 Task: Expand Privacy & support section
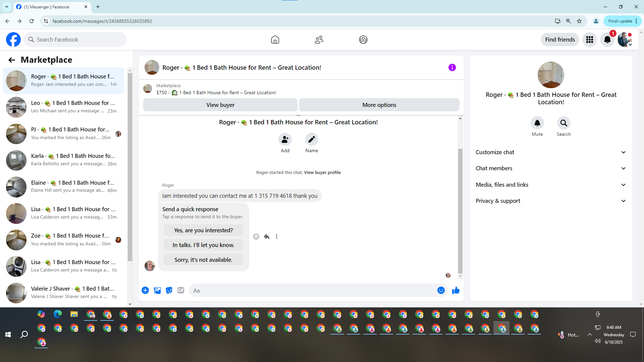(551, 201)
